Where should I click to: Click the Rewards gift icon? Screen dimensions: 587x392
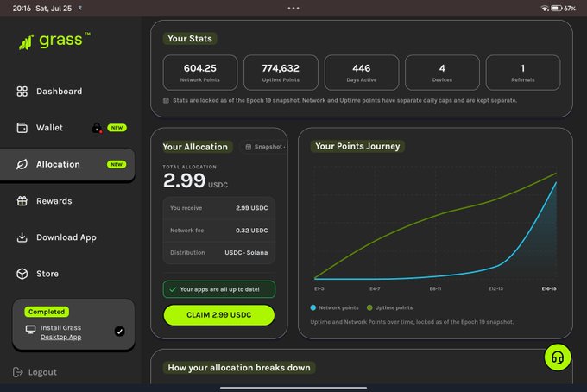pyautogui.click(x=22, y=201)
